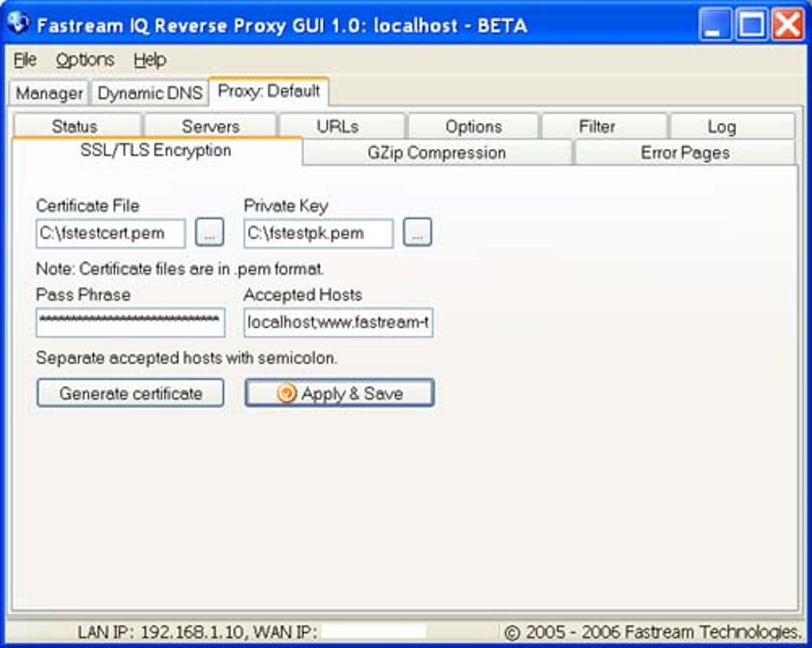The image size is (812, 648).
Task: Focus the Private Key path field
Action: tap(318, 233)
